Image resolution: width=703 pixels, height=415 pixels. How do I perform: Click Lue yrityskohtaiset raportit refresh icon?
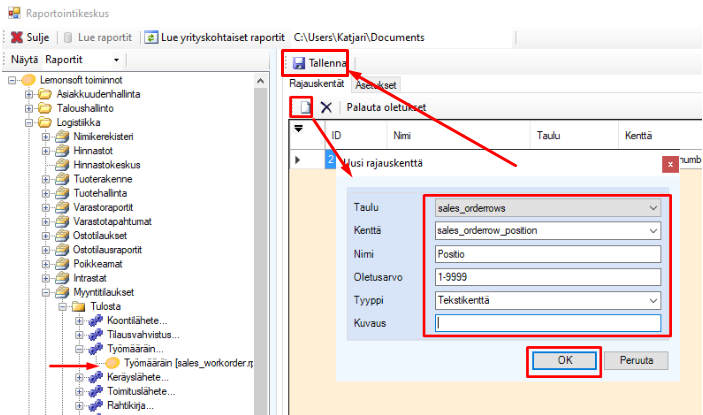coord(152,38)
